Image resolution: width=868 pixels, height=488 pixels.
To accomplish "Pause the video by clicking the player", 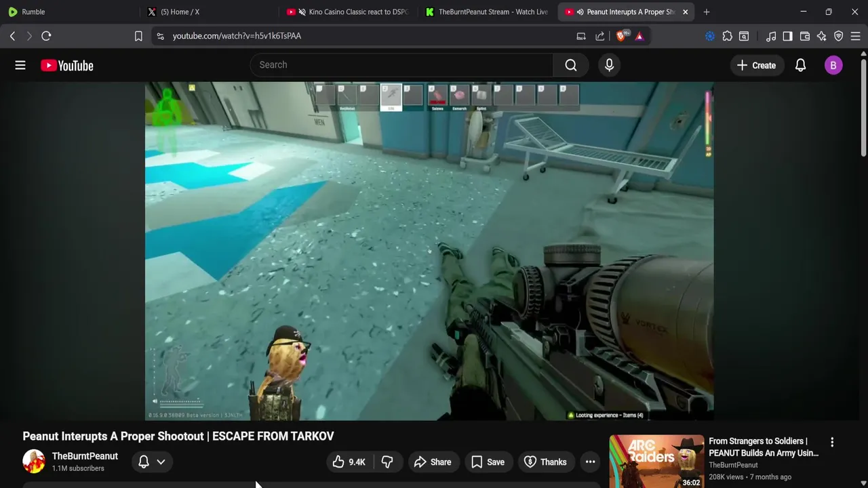I will click(429, 251).
